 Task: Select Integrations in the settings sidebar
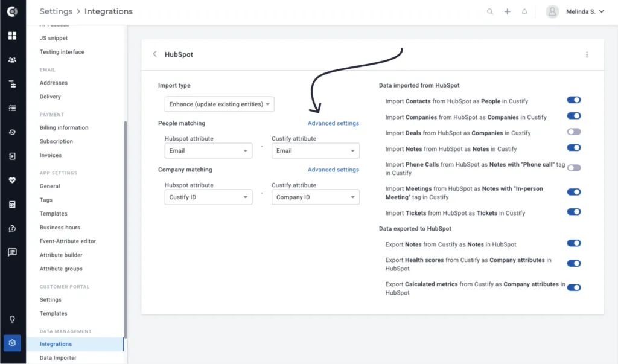75,344
